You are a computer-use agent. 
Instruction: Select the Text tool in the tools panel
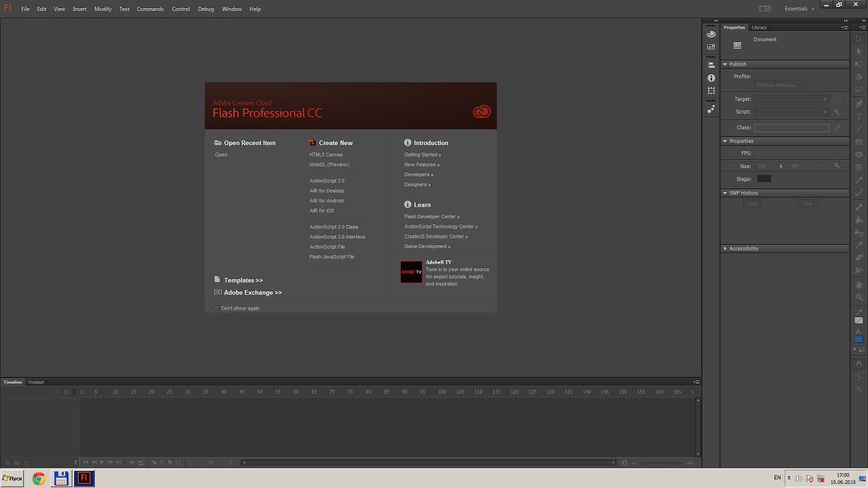coord(859,117)
